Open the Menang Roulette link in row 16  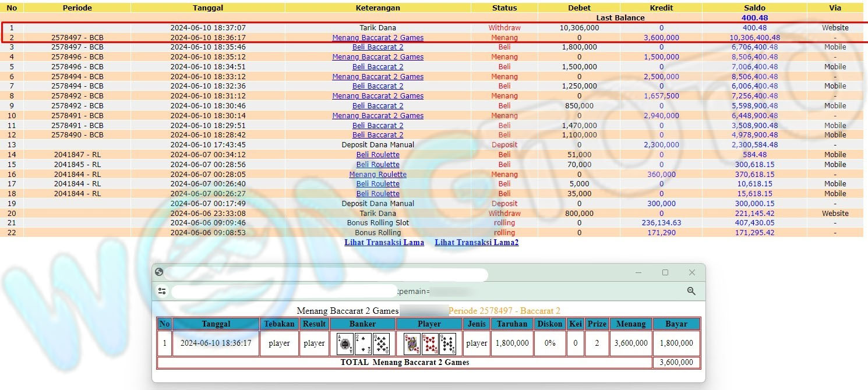point(377,174)
